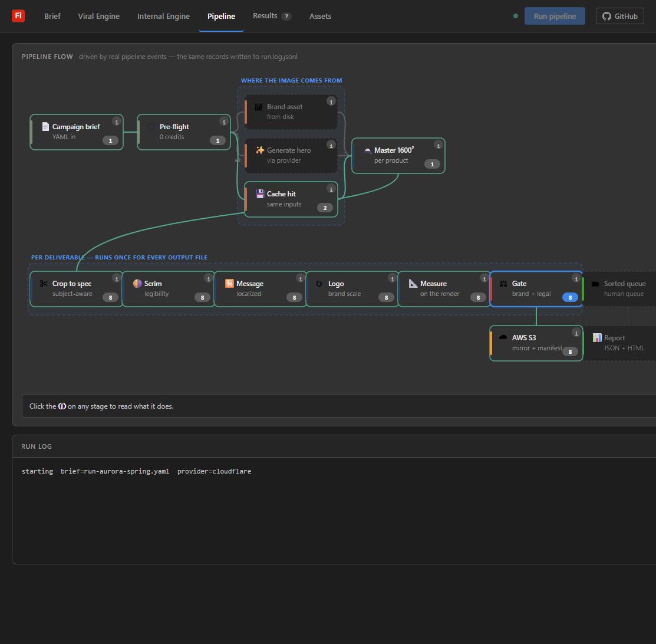Click the Master 1600² node title
Screen dimensions: 656x644
pos(394,150)
